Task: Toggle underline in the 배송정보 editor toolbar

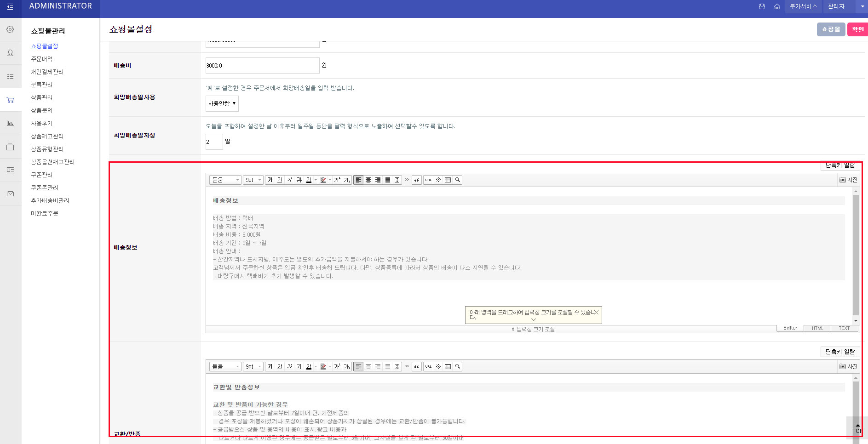Action: click(280, 180)
